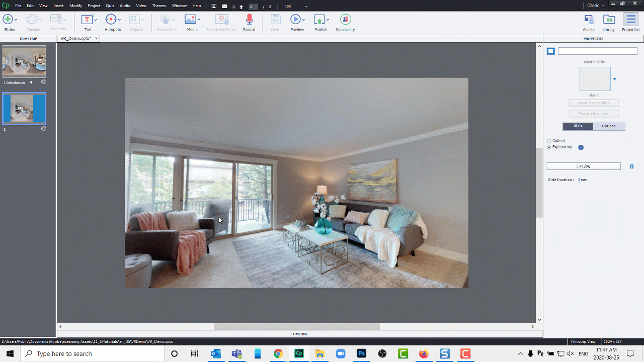Expand the Slides dropdown arrow

point(16,20)
